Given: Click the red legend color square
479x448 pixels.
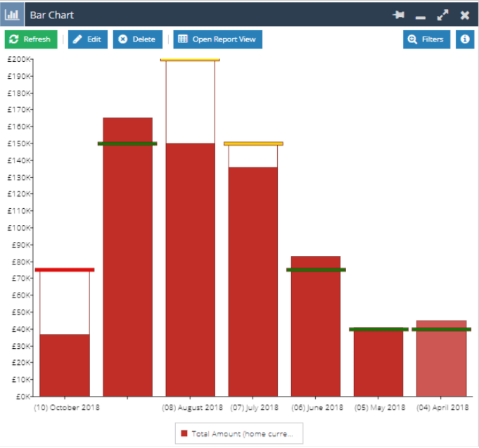Looking at the screenshot, I should [x=184, y=434].
